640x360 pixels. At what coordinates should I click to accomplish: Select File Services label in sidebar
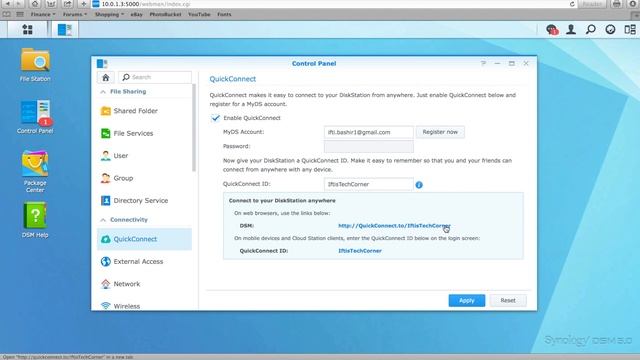coord(133,133)
